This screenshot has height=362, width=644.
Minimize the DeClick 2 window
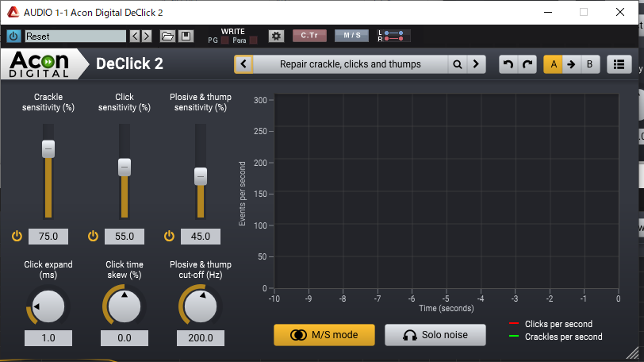548,13
